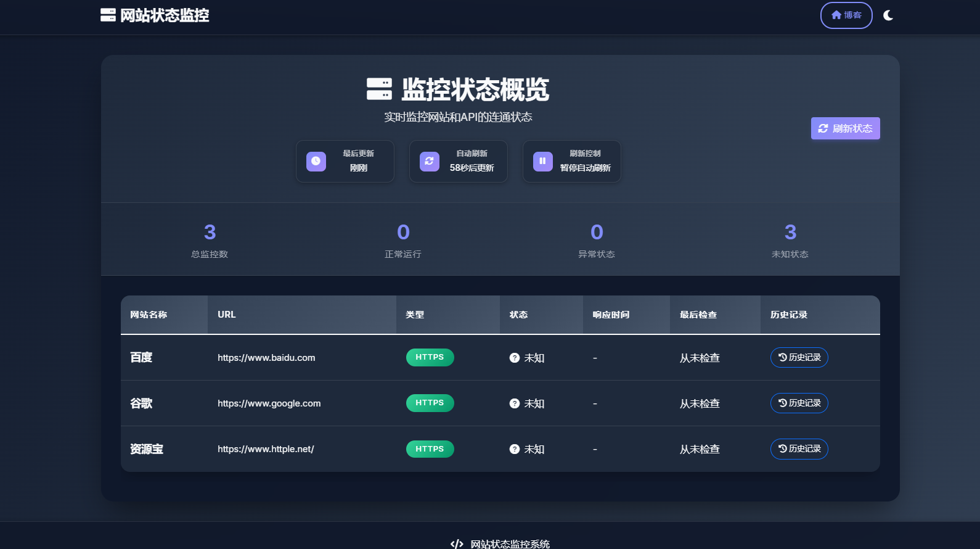Open 历史记录 for 资源宝
This screenshot has height=549, width=980.
coord(799,448)
